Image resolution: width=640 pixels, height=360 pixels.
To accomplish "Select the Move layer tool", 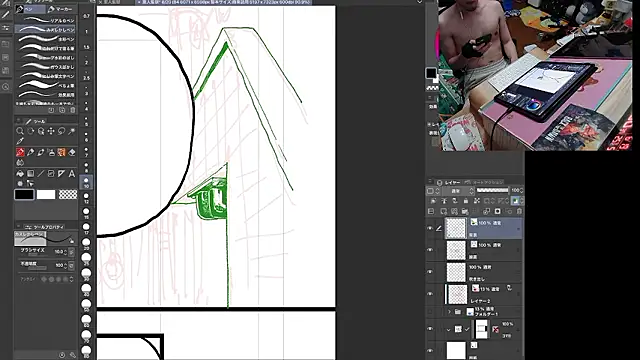I will [51, 131].
